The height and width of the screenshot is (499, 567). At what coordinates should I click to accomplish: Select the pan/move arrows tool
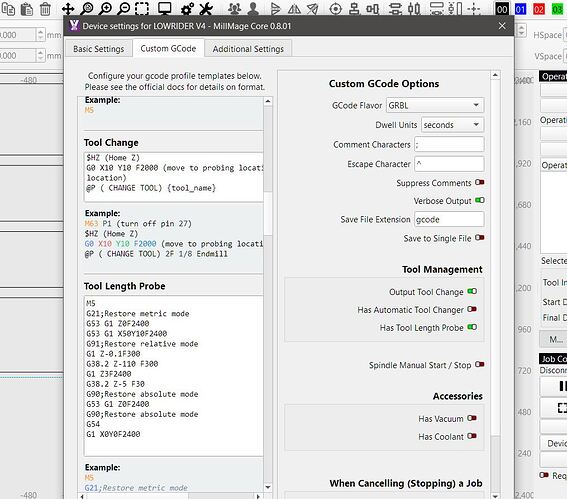pyautogui.click(x=68, y=9)
